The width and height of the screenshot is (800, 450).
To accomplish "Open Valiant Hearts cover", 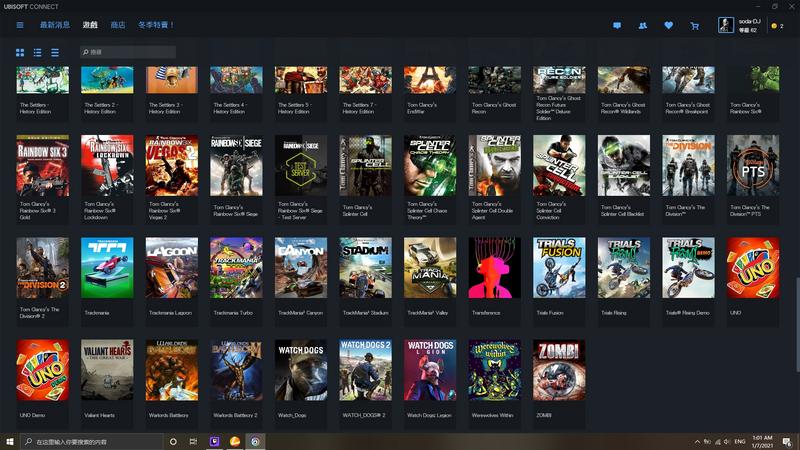I will [107, 370].
